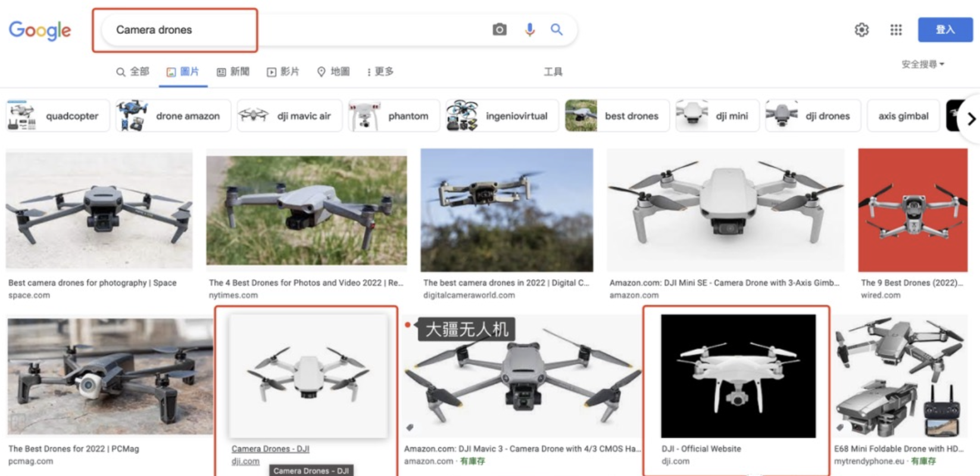Click the chip carousel next arrow

tap(970, 119)
